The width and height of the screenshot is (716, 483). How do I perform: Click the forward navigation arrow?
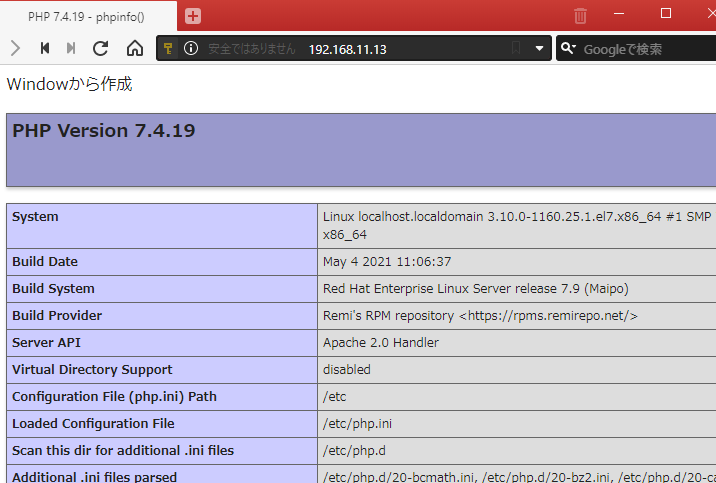pos(15,48)
